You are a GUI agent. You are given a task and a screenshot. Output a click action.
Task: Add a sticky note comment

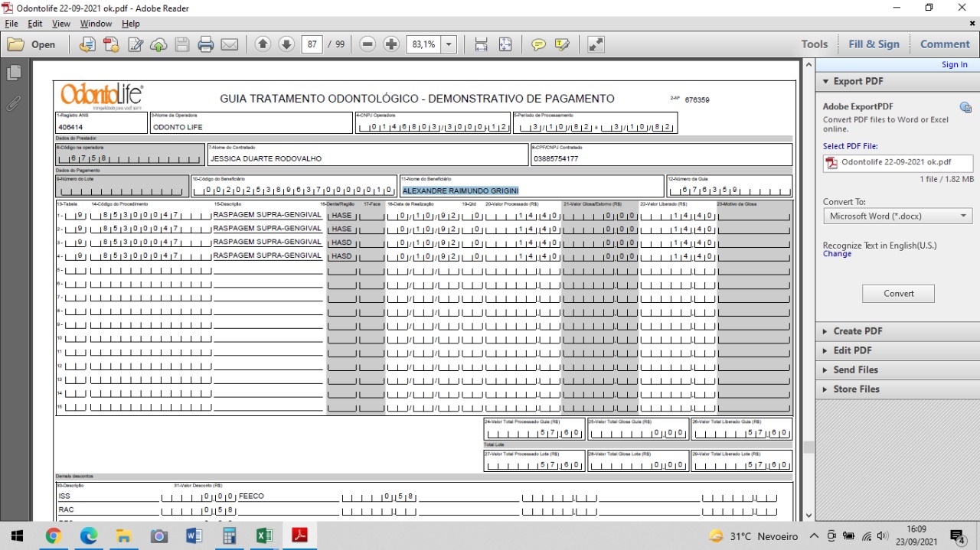(538, 44)
